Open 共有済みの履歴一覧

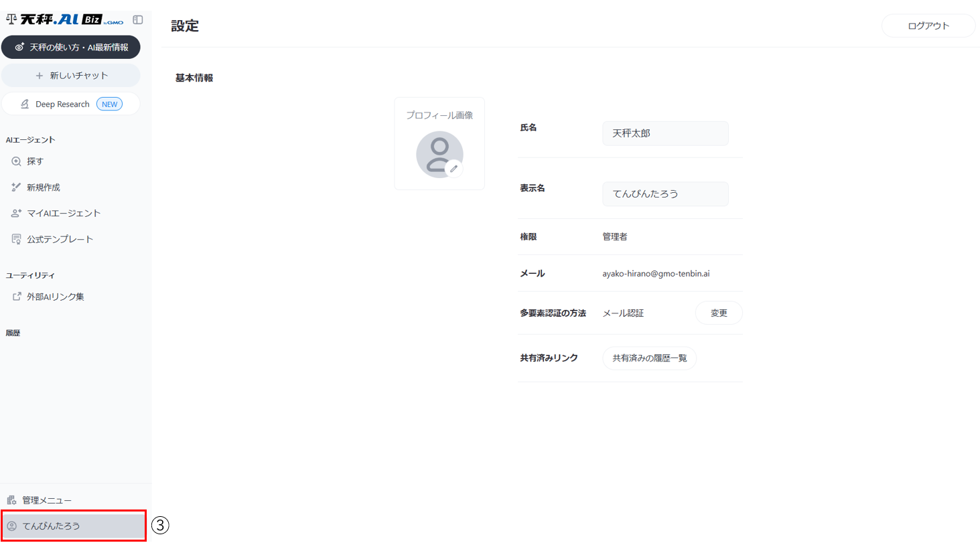[x=649, y=358]
